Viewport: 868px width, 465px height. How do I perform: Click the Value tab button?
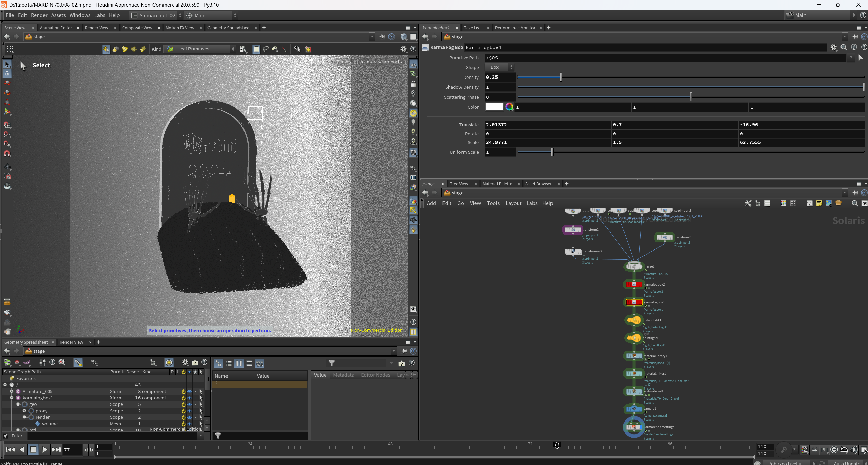point(320,375)
